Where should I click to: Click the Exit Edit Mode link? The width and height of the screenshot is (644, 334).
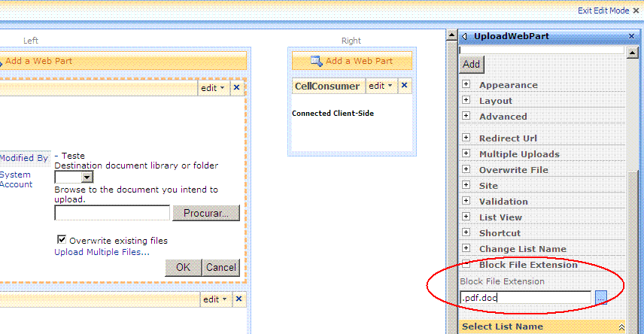pyautogui.click(x=603, y=11)
